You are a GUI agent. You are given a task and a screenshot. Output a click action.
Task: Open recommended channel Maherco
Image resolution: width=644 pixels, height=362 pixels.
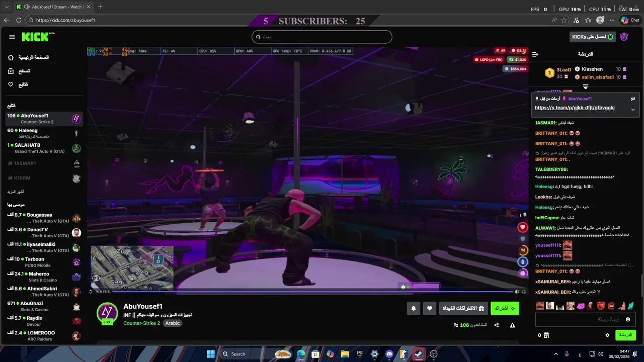click(44, 277)
